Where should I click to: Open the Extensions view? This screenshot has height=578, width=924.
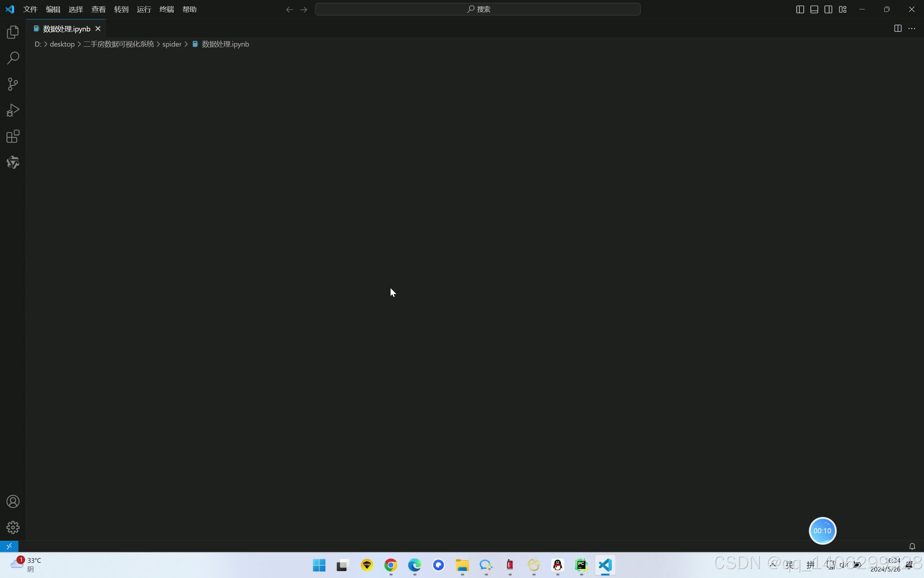coord(13,136)
